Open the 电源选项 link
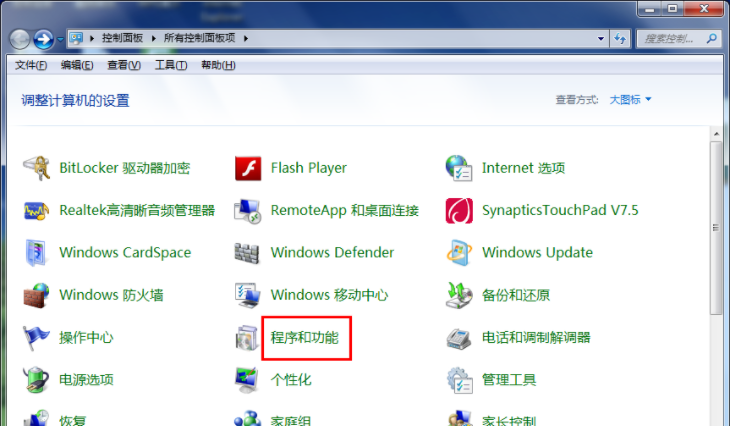The height and width of the screenshot is (426, 730). point(86,380)
